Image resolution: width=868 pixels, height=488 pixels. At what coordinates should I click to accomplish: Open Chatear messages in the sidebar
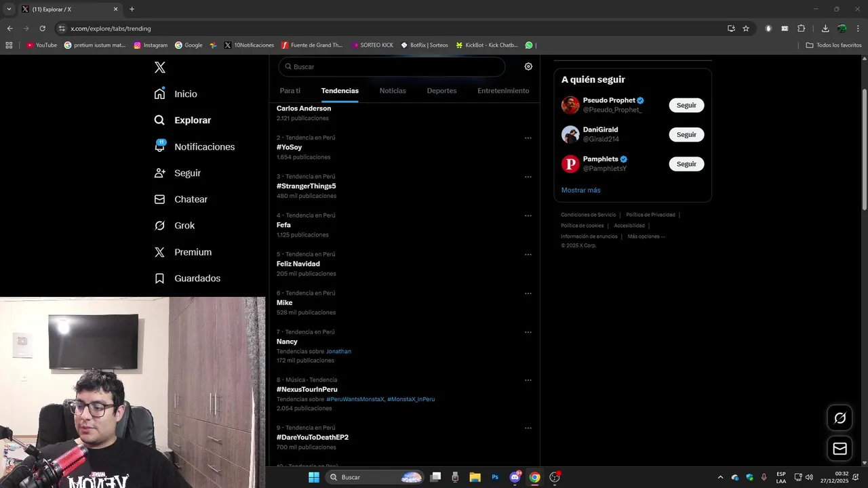point(180,199)
